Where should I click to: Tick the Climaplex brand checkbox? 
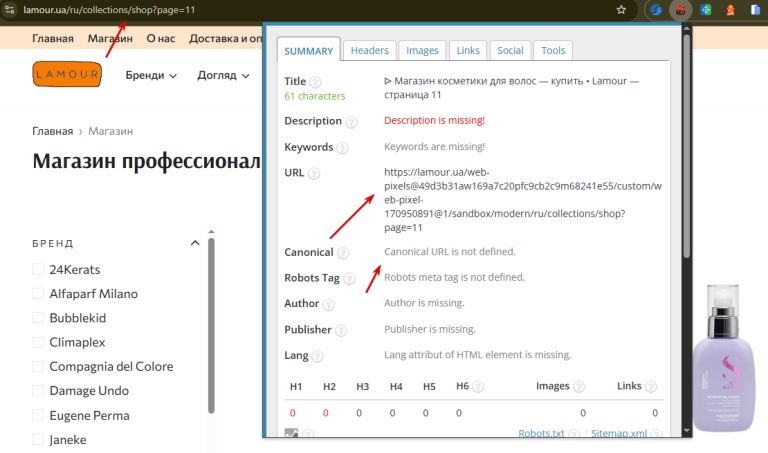coord(38,342)
